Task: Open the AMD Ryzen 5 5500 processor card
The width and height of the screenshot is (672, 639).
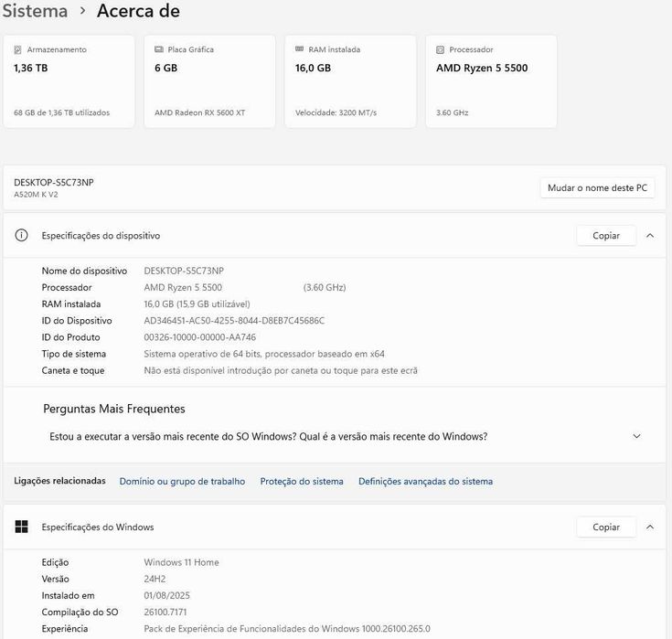Action: [491, 82]
